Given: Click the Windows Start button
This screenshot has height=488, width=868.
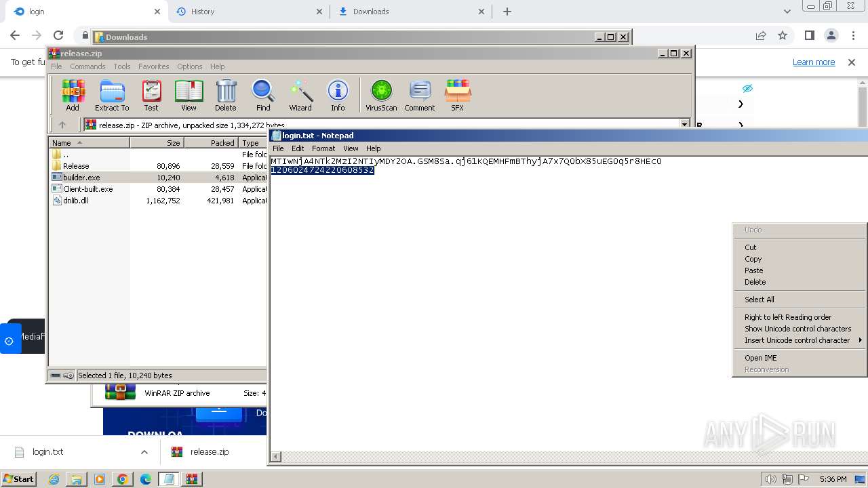Looking at the screenshot, I should [x=19, y=479].
